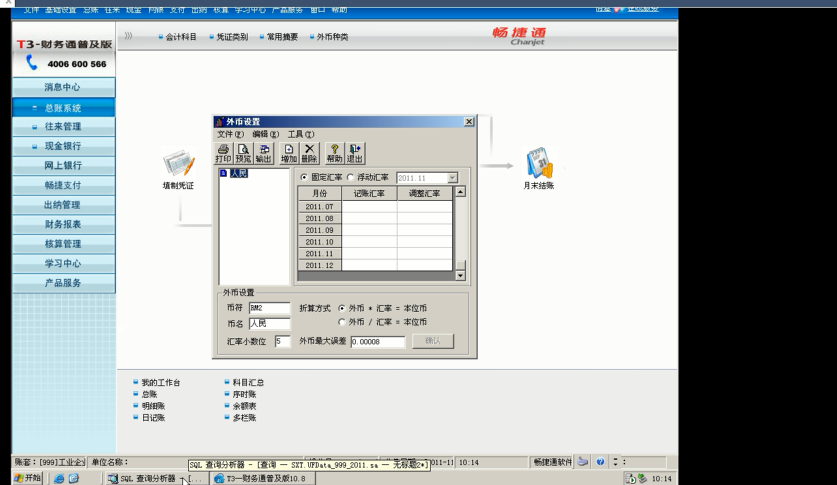Click the system tray icon left of the clock
The image size is (837, 485).
(x=642, y=479)
